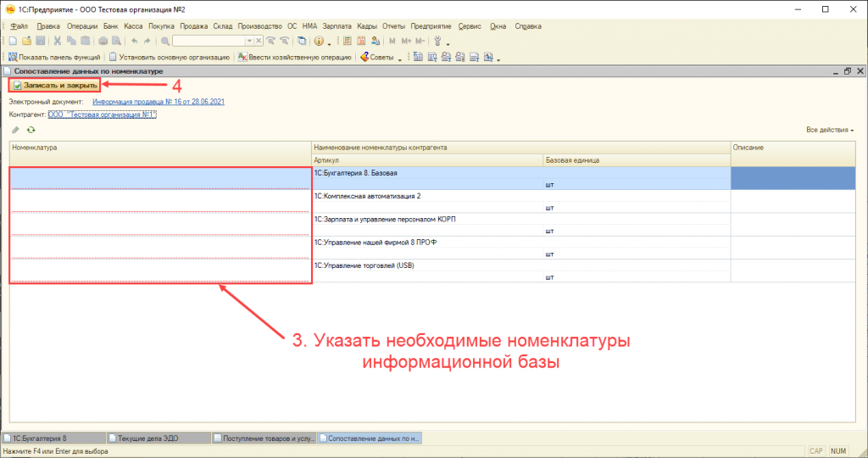Switch to Текущие дела ЭДО tab
868x458 pixels.
[x=159, y=438]
